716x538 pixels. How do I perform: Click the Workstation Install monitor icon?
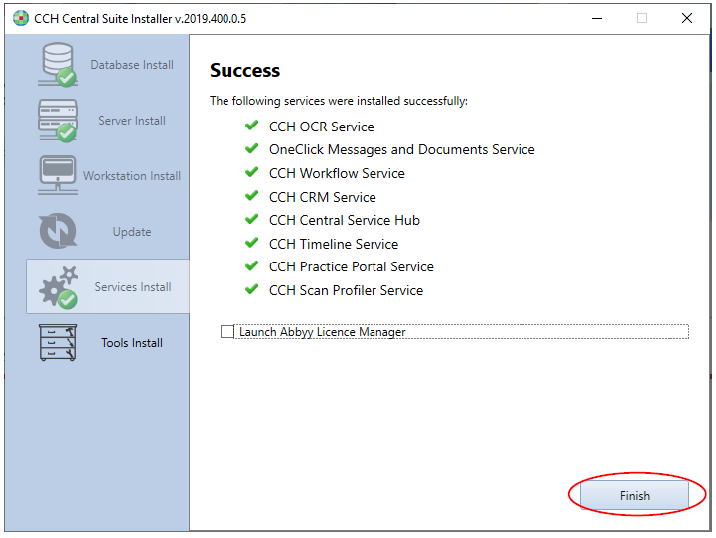(58, 175)
